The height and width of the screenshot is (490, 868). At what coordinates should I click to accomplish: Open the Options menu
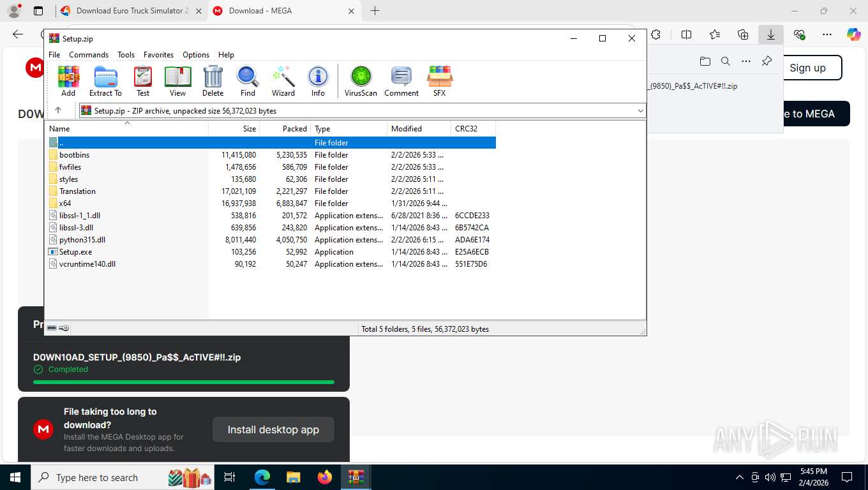point(196,55)
